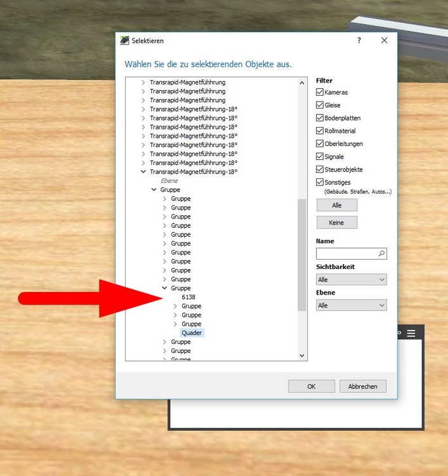
Task: Select the second Transrapid-Magnetführung row
Action: [x=188, y=91]
